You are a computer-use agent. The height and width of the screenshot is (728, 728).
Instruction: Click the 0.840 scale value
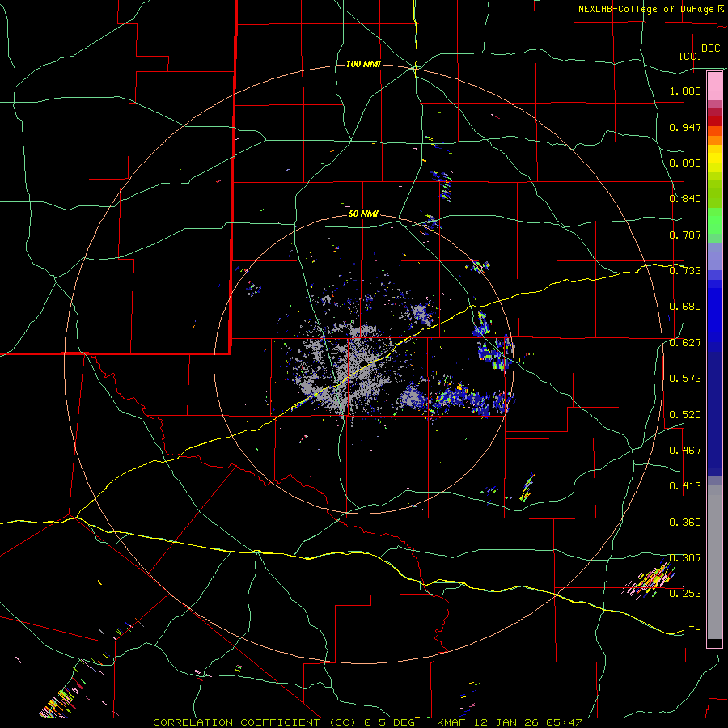(x=685, y=199)
